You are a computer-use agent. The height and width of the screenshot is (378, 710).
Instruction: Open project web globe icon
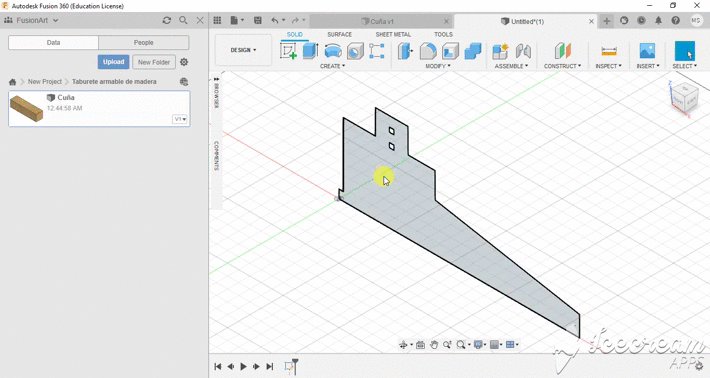click(x=184, y=82)
